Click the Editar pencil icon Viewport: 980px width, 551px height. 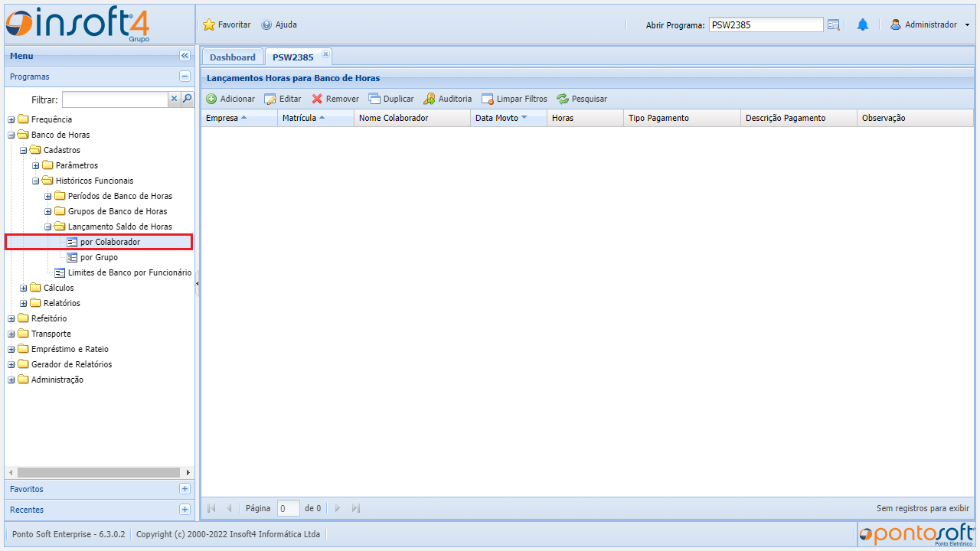[270, 99]
